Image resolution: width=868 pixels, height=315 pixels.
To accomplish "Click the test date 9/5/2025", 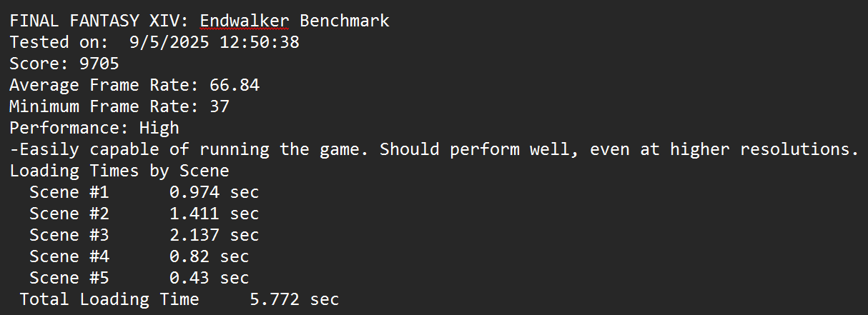I will pos(169,42).
